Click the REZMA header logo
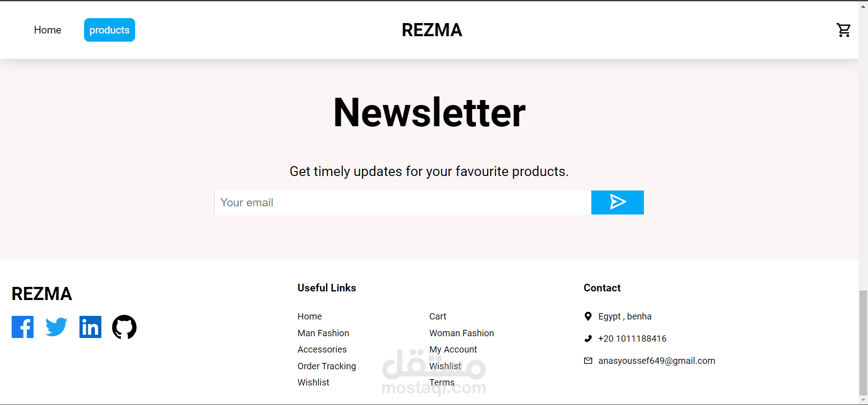The height and width of the screenshot is (405, 868). click(432, 30)
